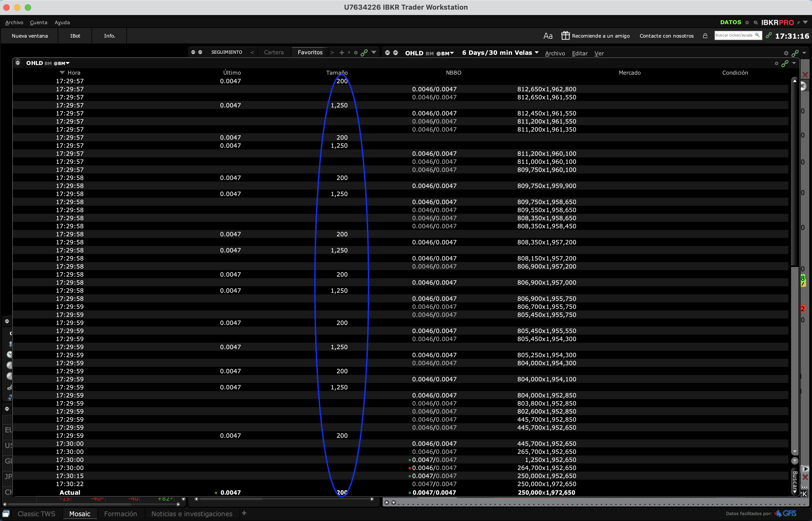The width and height of the screenshot is (812, 521).
Task: Click Recomiende a un amigo
Action: click(x=601, y=36)
